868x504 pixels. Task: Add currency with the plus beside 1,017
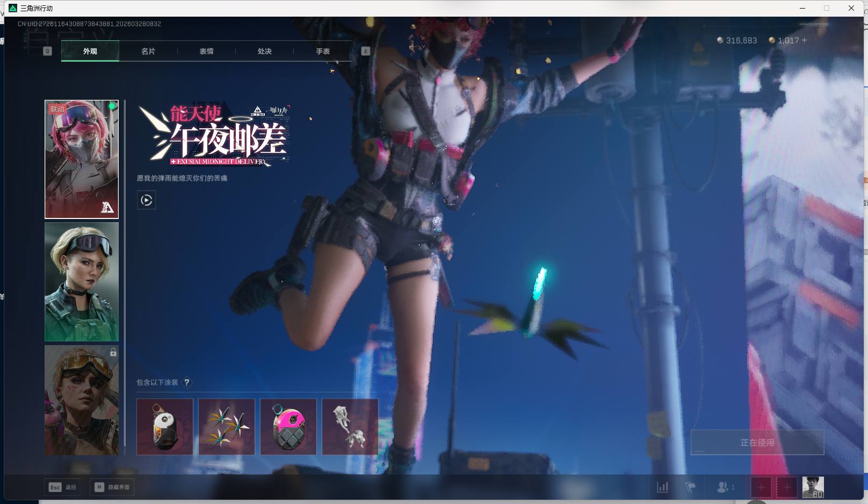(804, 40)
